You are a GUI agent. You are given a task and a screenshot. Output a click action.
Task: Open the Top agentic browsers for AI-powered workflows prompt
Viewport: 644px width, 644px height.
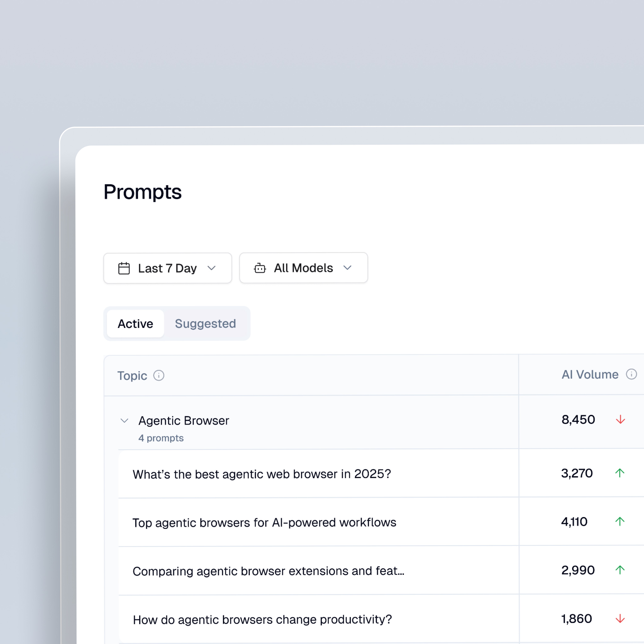(x=264, y=522)
